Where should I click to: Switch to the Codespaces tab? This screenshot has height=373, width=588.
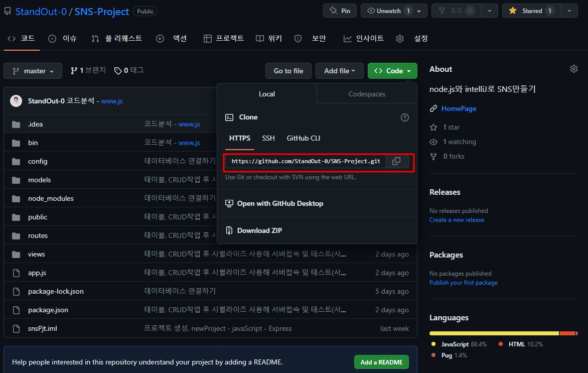point(367,94)
